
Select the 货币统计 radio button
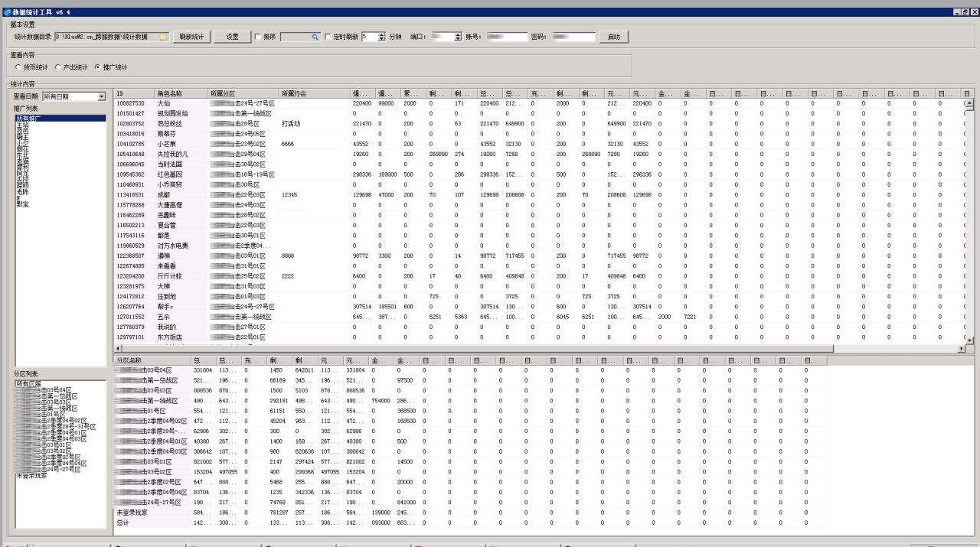[x=18, y=67]
